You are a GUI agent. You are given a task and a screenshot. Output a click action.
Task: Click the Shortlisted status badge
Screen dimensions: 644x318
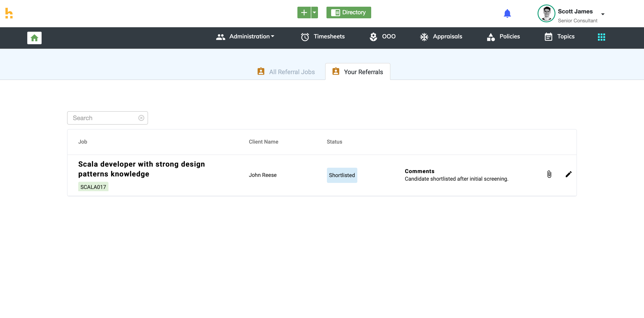coord(342,175)
